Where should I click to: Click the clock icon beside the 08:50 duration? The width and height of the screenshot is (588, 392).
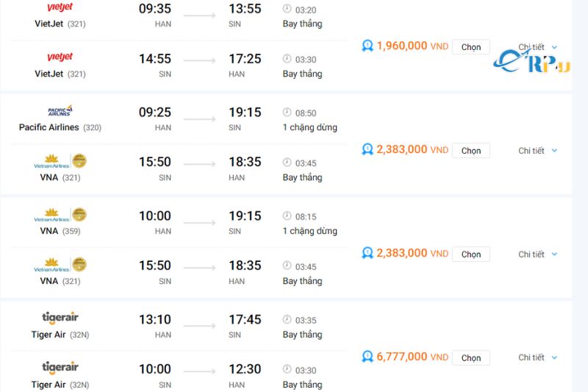point(287,113)
